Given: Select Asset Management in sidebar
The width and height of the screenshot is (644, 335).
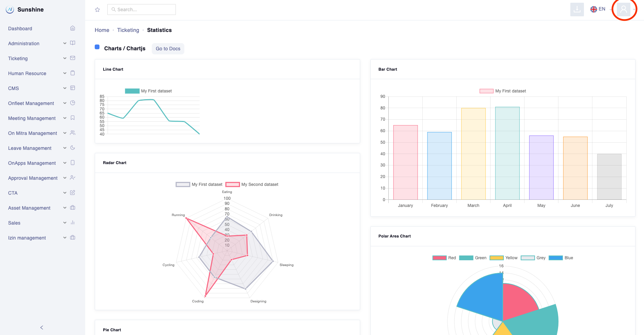Looking at the screenshot, I should coord(29,208).
